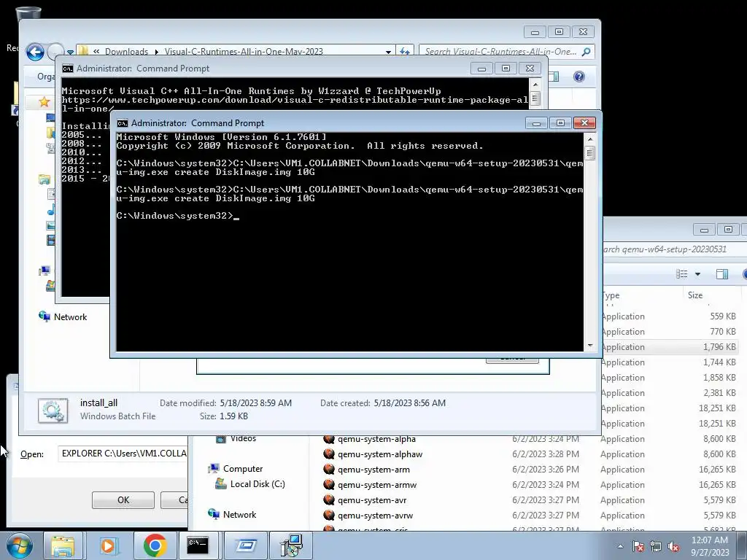Open front Command Prompt system menu icon
This screenshot has width=747, height=560.
123,123
